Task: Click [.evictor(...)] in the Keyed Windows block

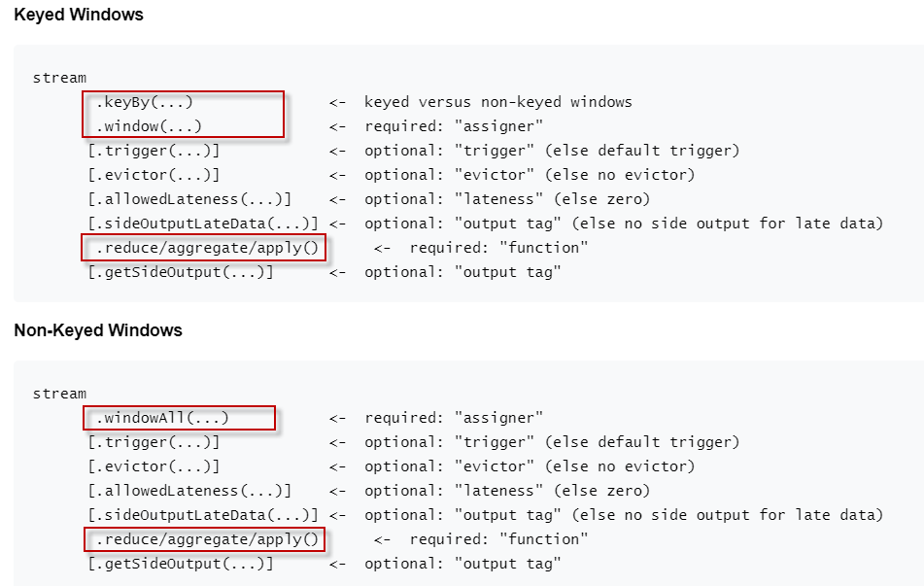Action: [x=154, y=175]
